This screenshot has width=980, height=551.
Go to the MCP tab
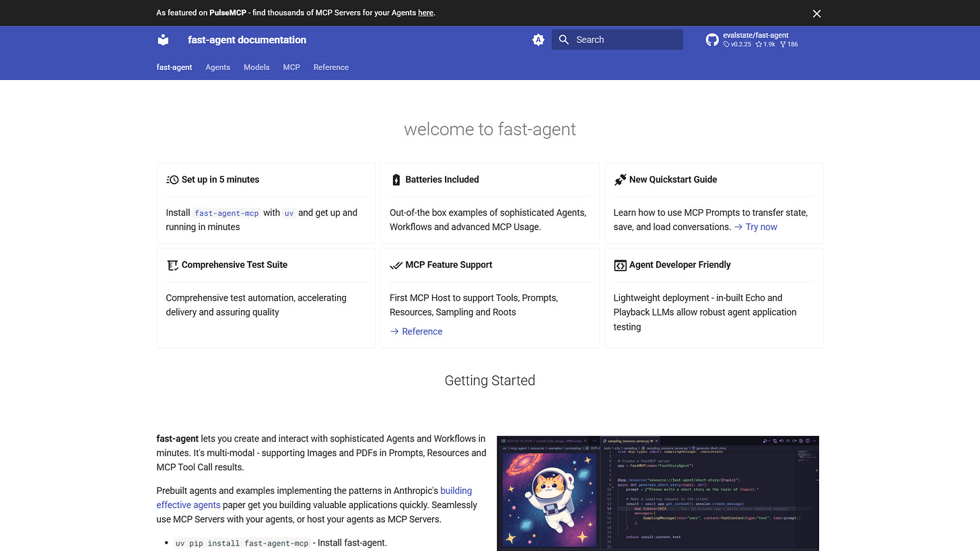pos(291,67)
